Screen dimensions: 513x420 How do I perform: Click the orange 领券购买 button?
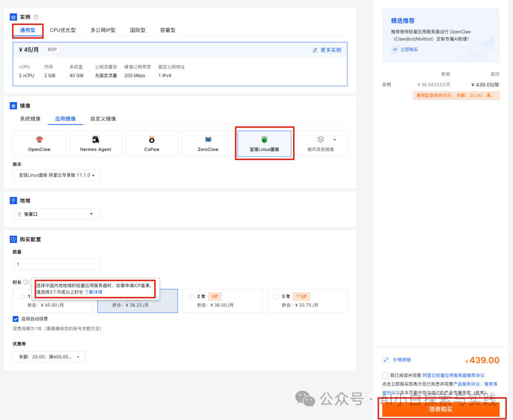click(441, 409)
